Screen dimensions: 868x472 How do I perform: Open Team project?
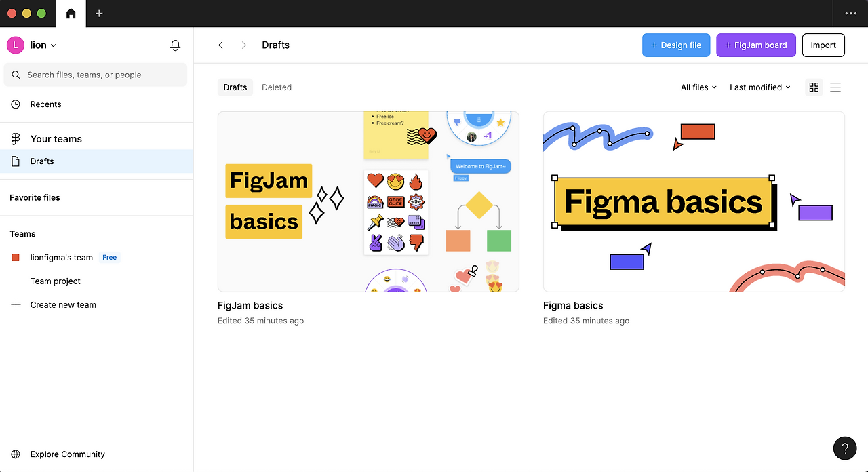coord(56,281)
